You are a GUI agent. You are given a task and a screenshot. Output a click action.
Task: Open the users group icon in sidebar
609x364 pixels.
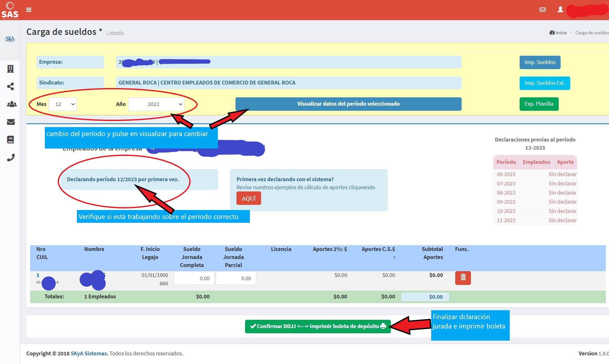pos(12,104)
